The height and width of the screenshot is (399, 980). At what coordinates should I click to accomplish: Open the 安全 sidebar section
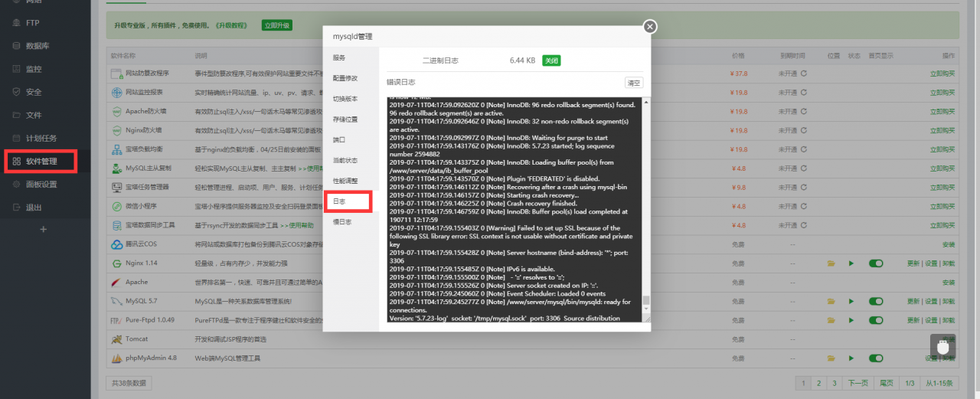(34, 92)
